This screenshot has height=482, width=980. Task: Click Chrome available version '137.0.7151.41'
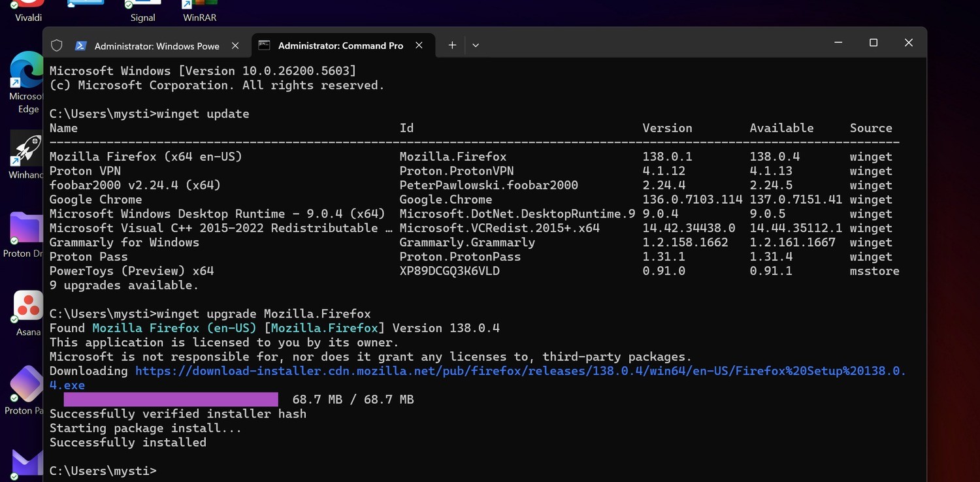coord(796,200)
